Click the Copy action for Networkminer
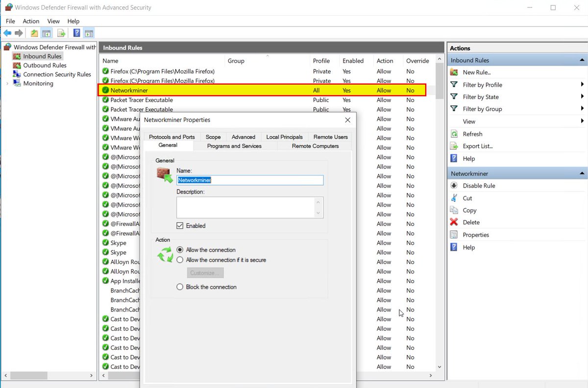Image resolution: width=588 pixels, height=388 pixels. (469, 210)
